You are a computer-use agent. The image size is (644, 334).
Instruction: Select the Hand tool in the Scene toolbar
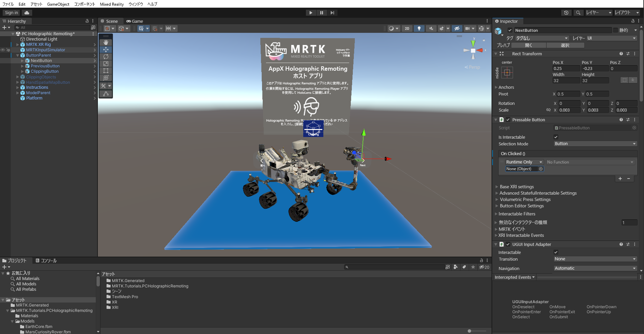click(106, 42)
